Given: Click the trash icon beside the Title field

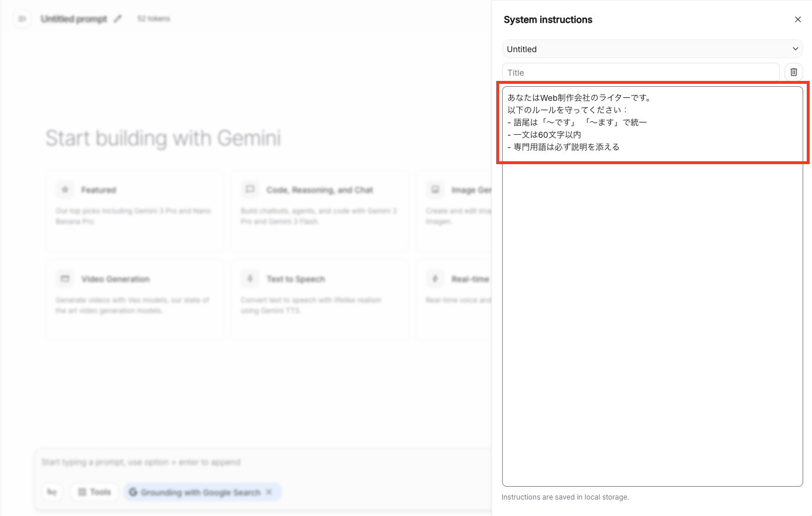Looking at the screenshot, I should (793, 72).
